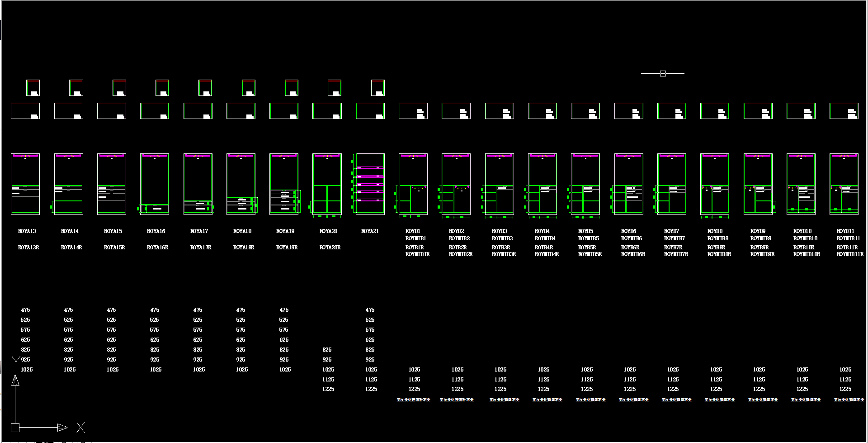Click the ROYB10 label text
This screenshot has height=443, width=868.
click(x=802, y=231)
